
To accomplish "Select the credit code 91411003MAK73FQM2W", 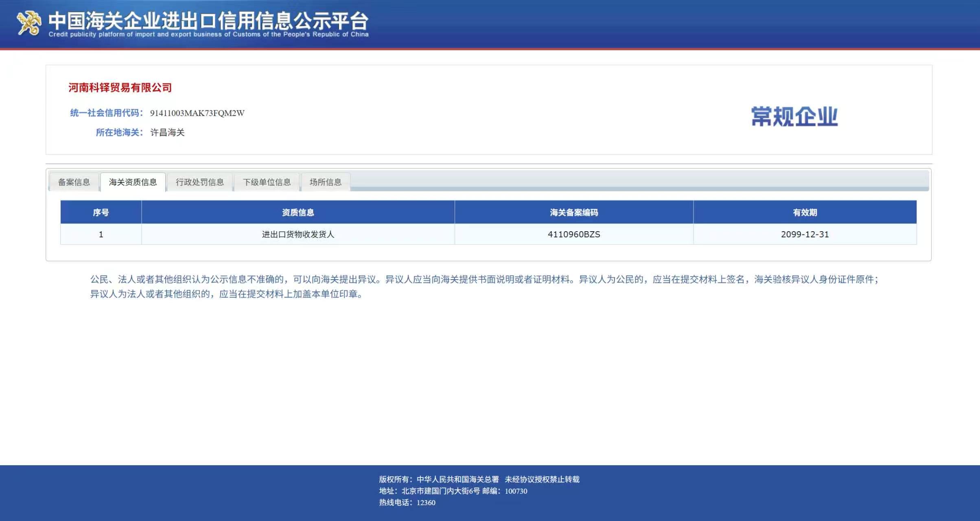I will coord(197,113).
